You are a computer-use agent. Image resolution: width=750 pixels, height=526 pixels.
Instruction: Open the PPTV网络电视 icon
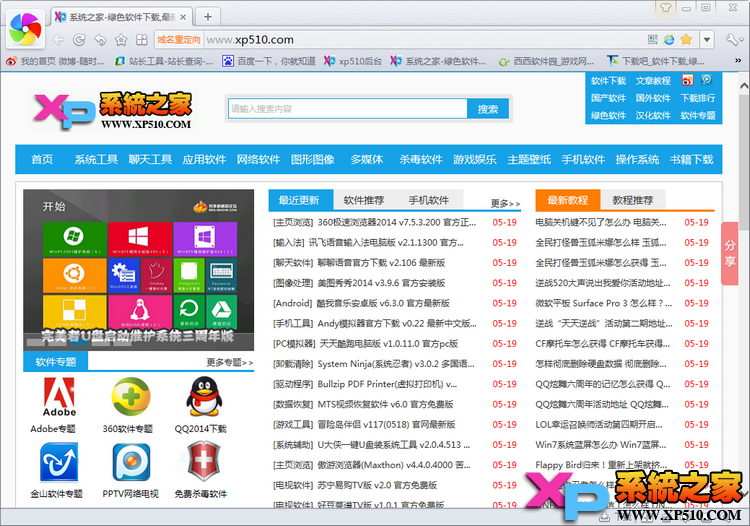(131, 462)
